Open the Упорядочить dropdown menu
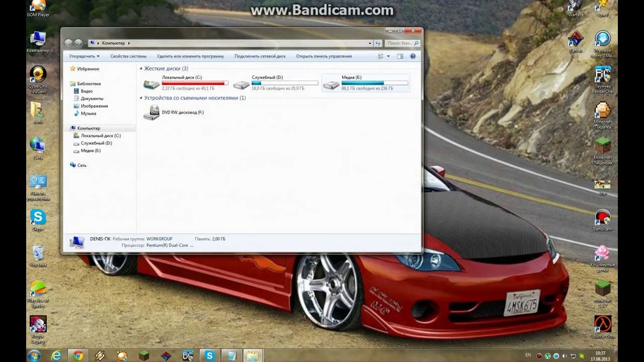Screen dimensions: 644x362 pos(84,56)
